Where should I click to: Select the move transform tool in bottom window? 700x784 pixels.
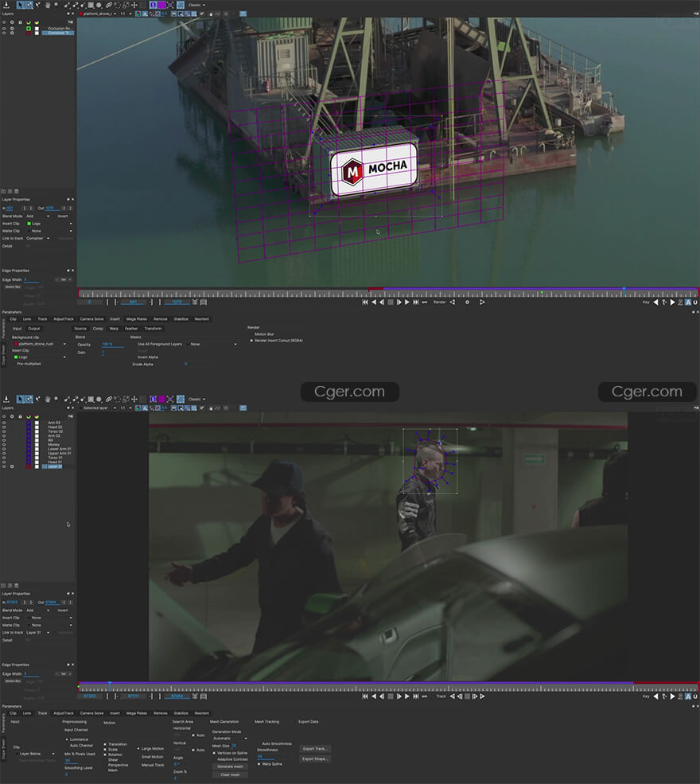134,399
